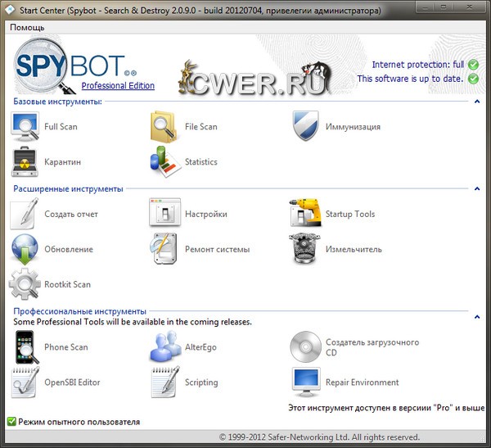Click the Phone Scan label
The image size is (491, 448).
(66, 347)
